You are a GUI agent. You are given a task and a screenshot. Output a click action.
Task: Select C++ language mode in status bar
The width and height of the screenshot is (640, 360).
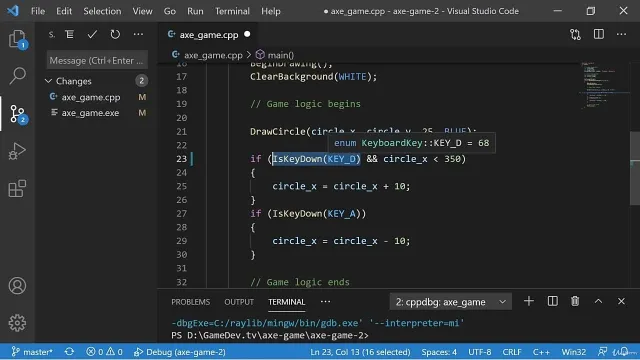[541, 352]
